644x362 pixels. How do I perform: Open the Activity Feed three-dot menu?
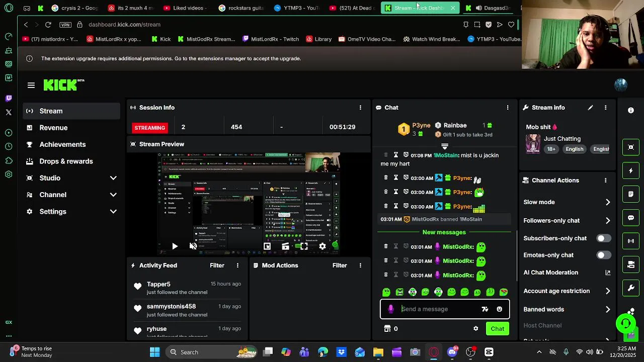click(237, 265)
